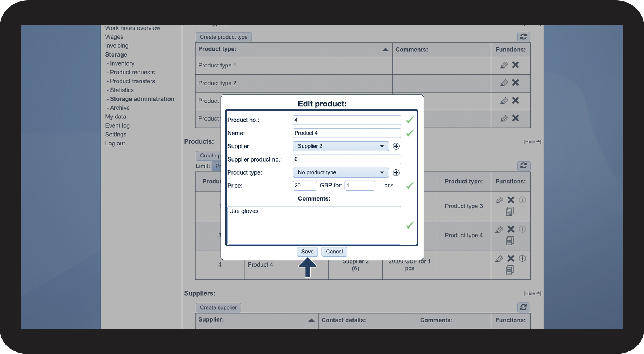Click the Cancel button
Screen dimensions: 644x354
334,252
